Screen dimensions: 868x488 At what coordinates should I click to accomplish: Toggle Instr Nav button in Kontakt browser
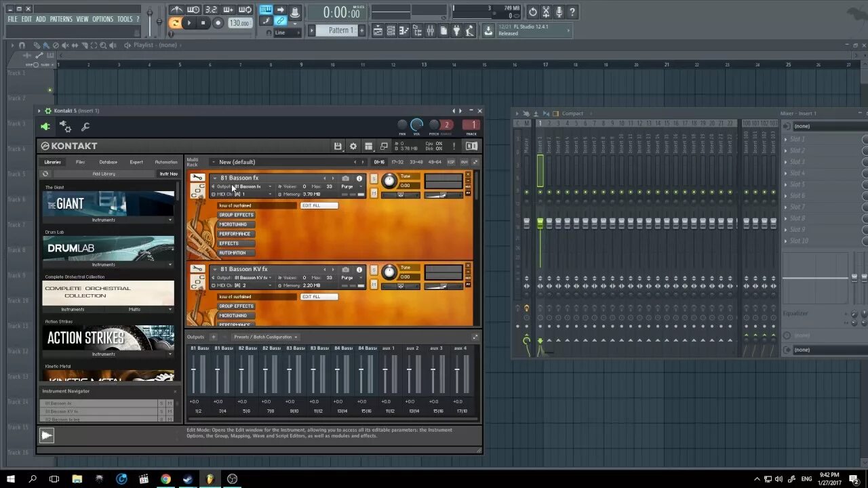pyautogui.click(x=168, y=174)
